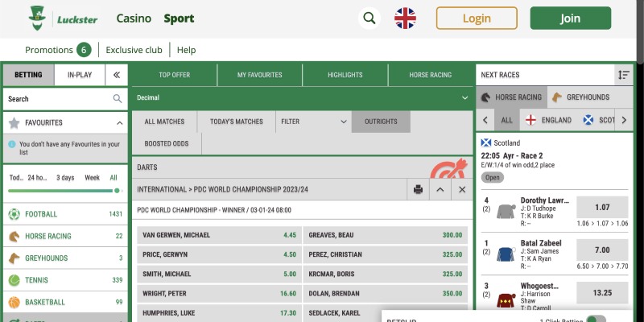Click the Basketball icon
Screen dimensions: 644x322
(14, 303)
